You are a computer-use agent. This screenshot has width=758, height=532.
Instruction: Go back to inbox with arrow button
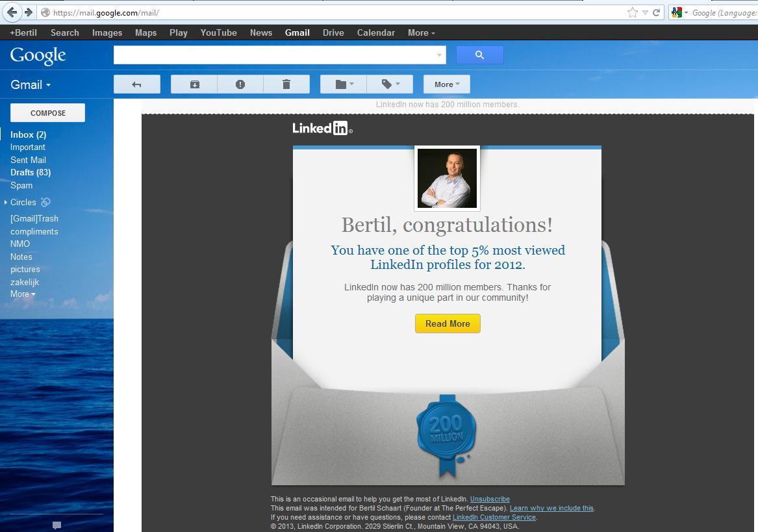tap(137, 84)
